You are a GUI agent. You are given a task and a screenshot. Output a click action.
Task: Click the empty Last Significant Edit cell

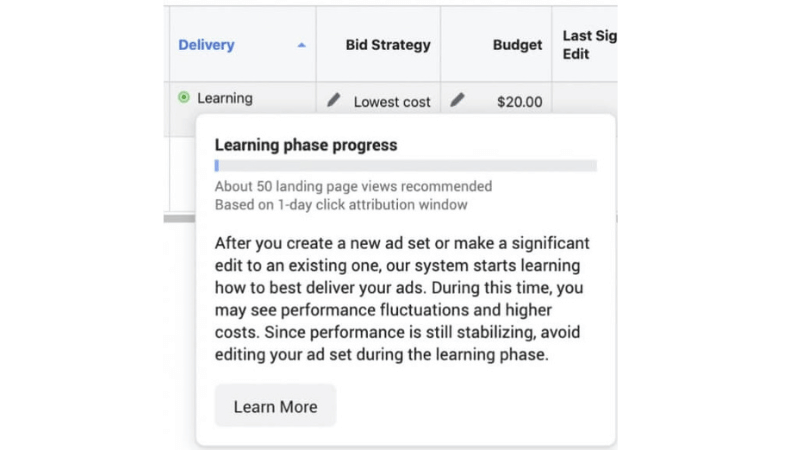[x=584, y=100]
